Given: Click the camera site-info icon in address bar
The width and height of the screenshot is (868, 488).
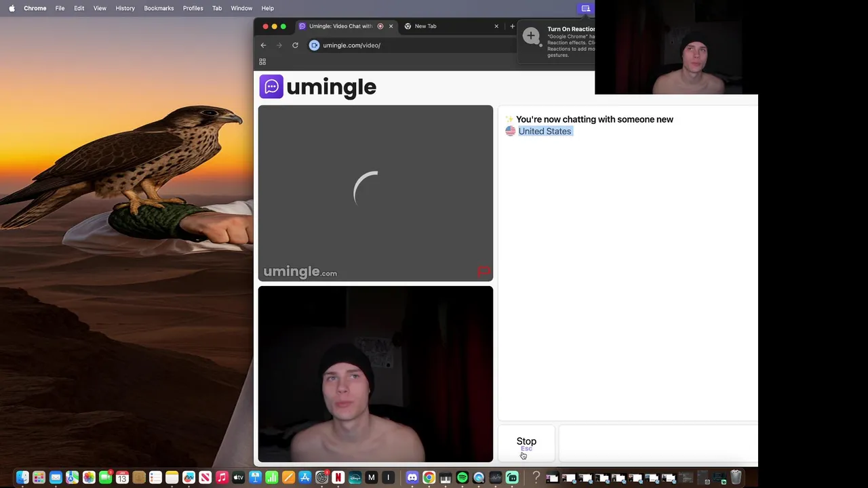Looking at the screenshot, I should (x=314, y=45).
